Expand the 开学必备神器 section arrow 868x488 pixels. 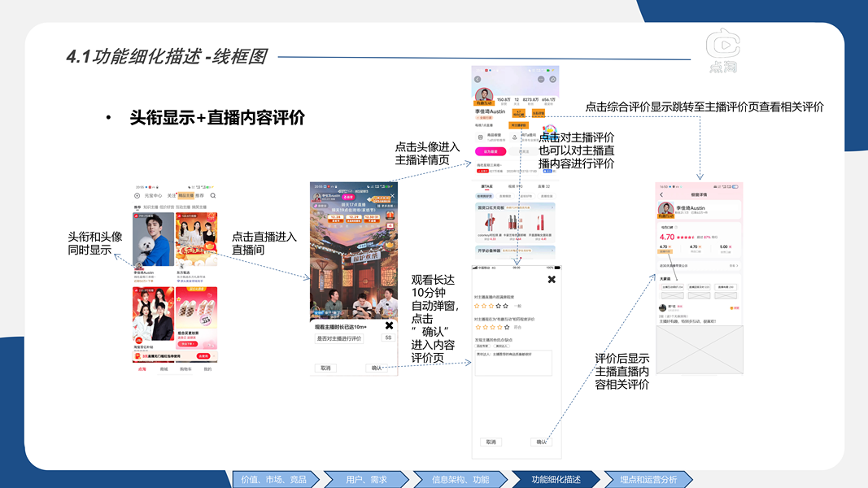point(552,251)
